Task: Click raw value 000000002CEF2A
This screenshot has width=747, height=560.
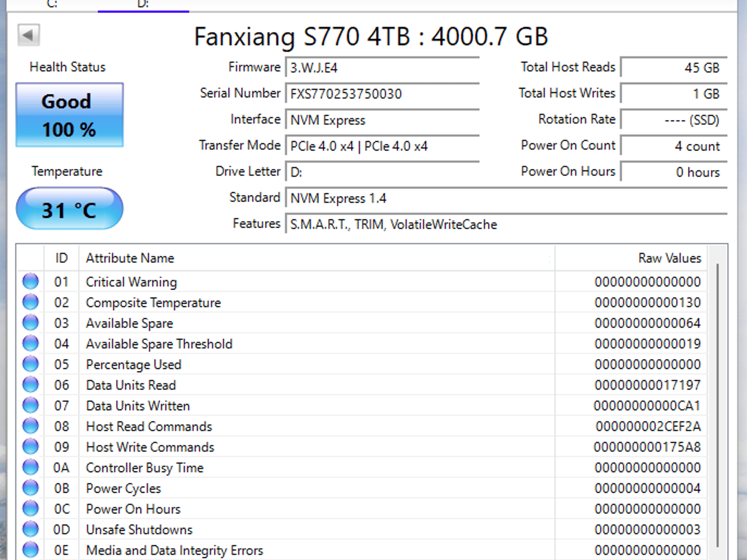Action: [648, 427]
